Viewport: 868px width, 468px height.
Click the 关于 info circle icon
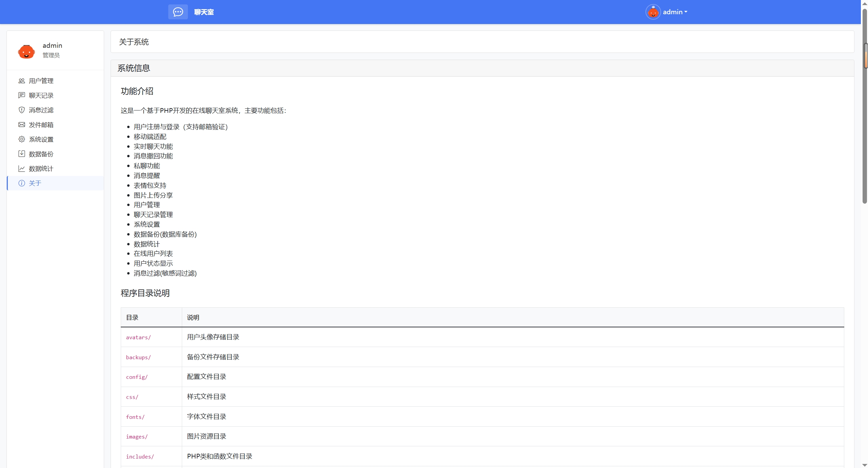[22, 183]
